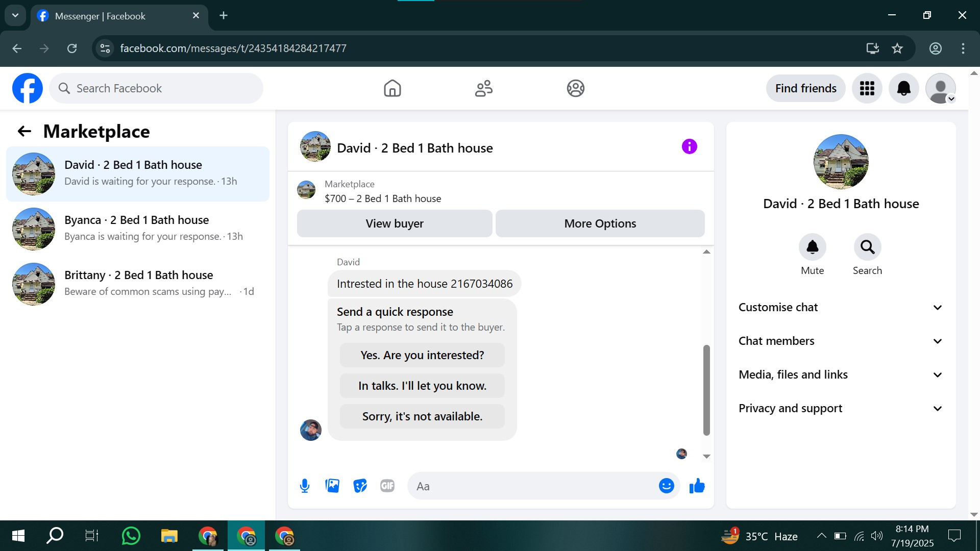Image resolution: width=980 pixels, height=551 pixels.
Task: Expand Customise chat section
Action: [x=840, y=307]
